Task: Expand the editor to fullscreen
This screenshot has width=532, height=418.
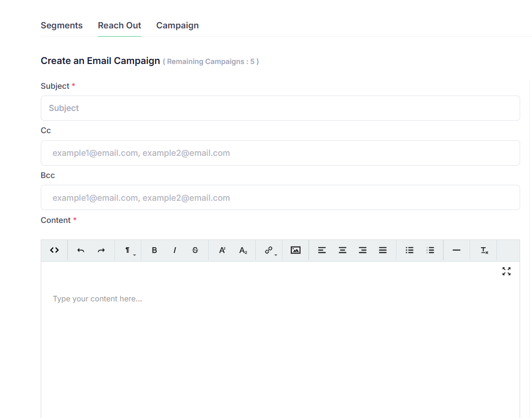Action: click(x=506, y=271)
